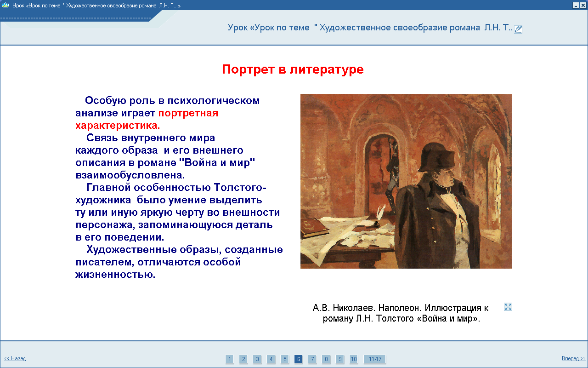Click the edit lesson pencil icon
Image resolution: width=588 pixels, height=368 pixels.
(518, 29)
